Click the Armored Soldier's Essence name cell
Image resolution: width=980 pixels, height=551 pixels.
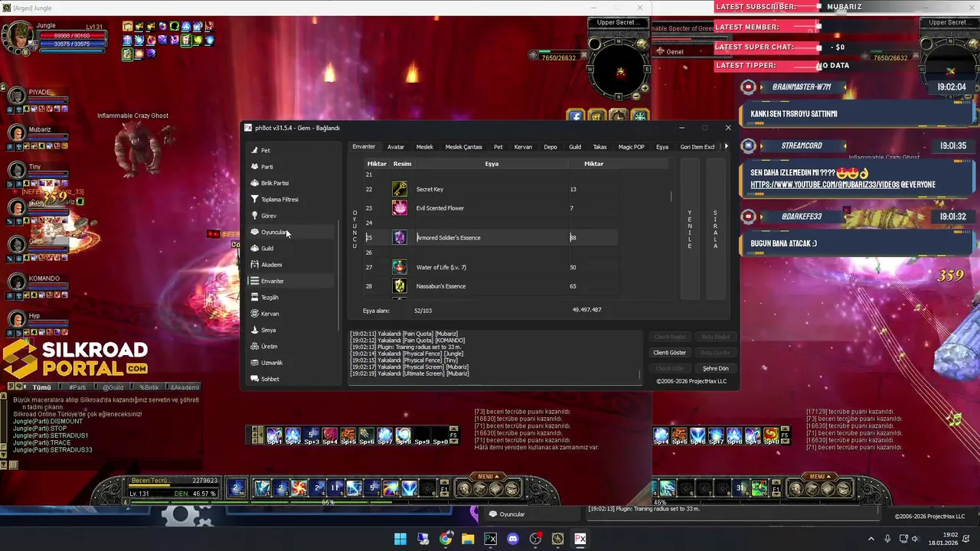(492, 237)
